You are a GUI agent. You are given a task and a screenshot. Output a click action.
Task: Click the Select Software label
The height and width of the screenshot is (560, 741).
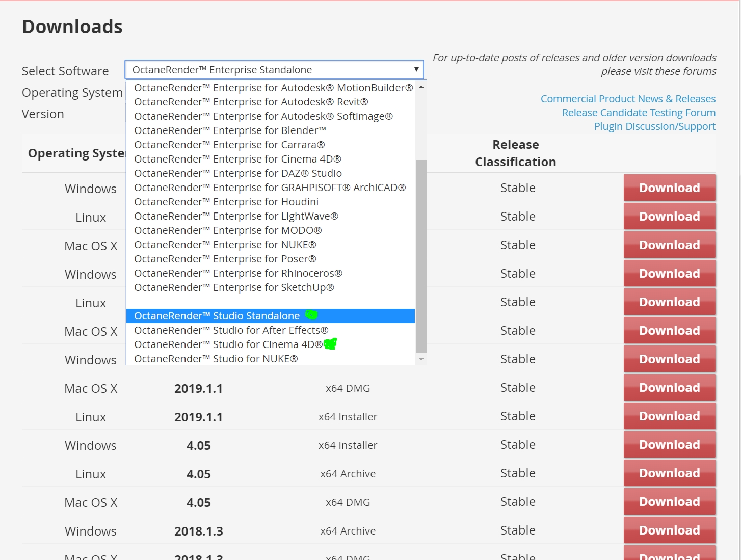[65, 71]
